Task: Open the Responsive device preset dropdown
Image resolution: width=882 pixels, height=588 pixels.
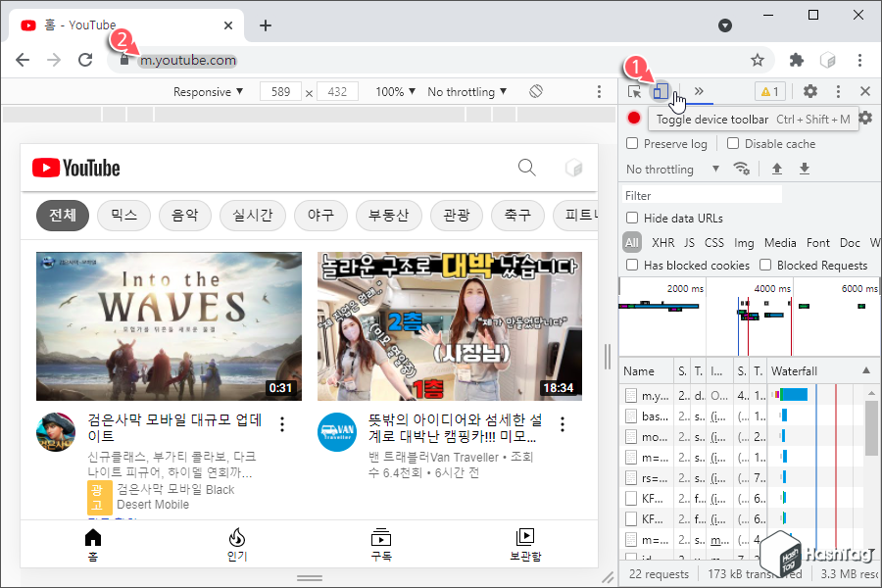Action: click(208, 90)
